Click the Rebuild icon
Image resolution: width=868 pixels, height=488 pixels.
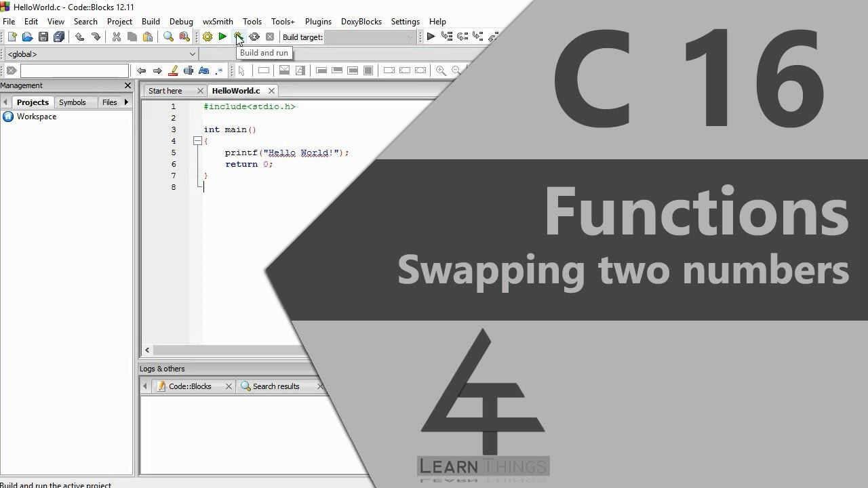(254, 37)
